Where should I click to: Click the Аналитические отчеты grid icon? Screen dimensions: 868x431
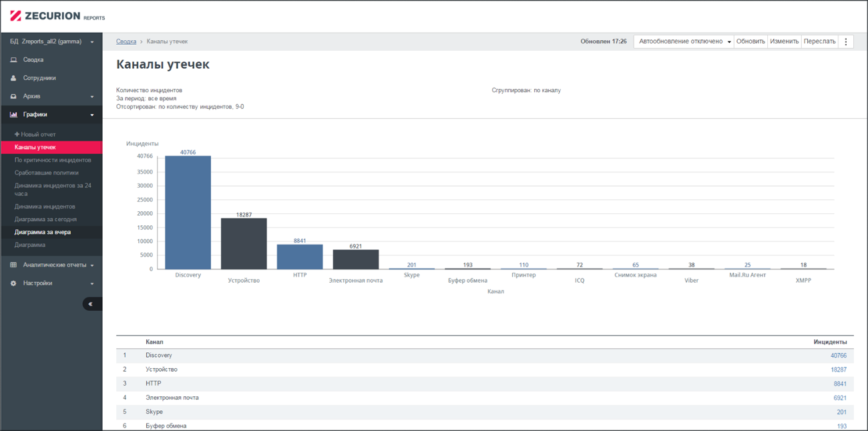pyautogui.click(x=13, y=265)
